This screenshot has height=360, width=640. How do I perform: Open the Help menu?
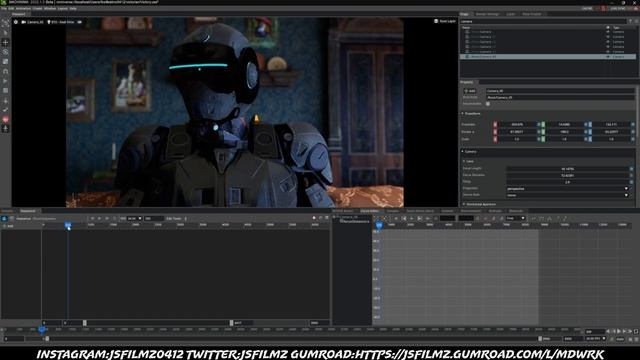[73, 8]
